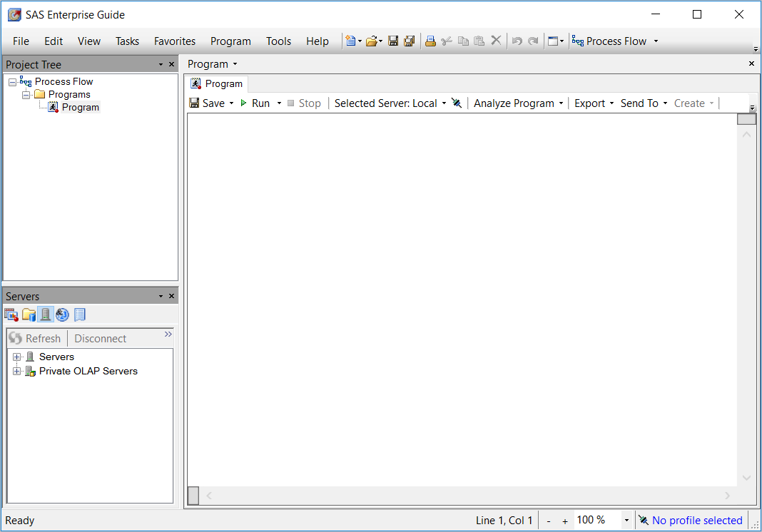Click the Cut scissors icon
The image size is (762, 532).
click(x=447, y=41)
